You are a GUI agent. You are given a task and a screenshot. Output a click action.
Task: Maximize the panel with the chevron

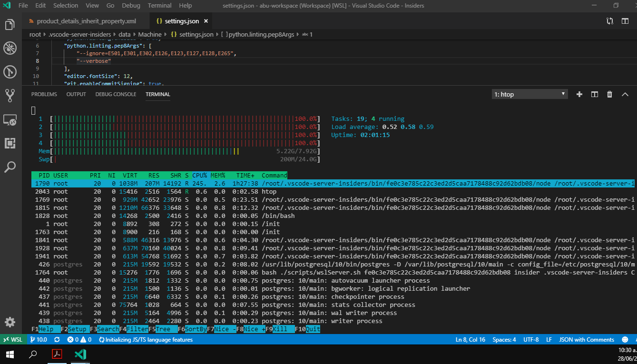(625, 94)
